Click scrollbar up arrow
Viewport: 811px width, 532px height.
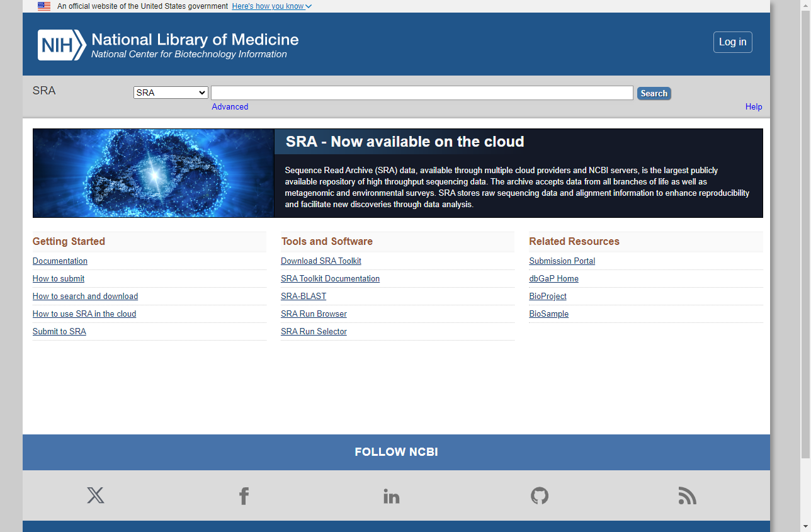tap(805, 4)
